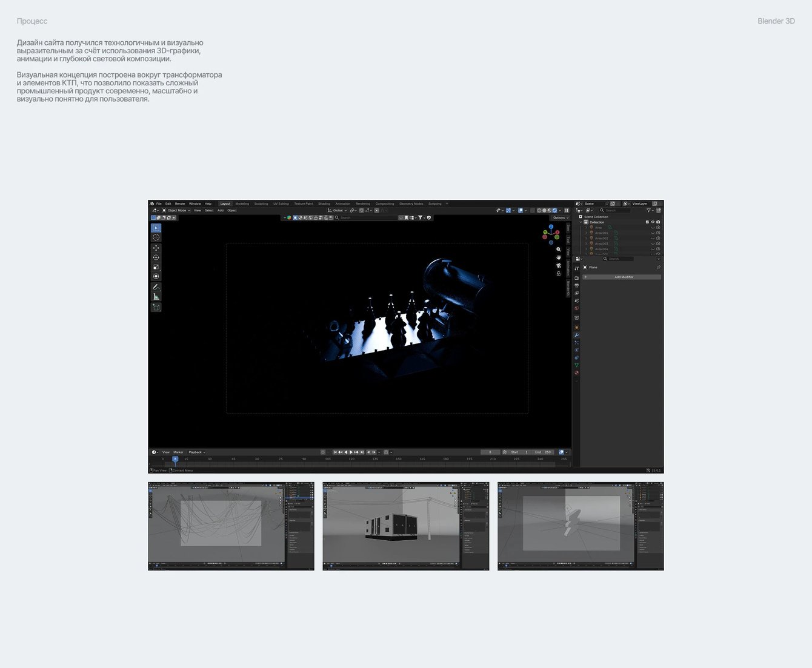
Task: Expand the Options dropdown in the viewport
Action: [561, 217]
